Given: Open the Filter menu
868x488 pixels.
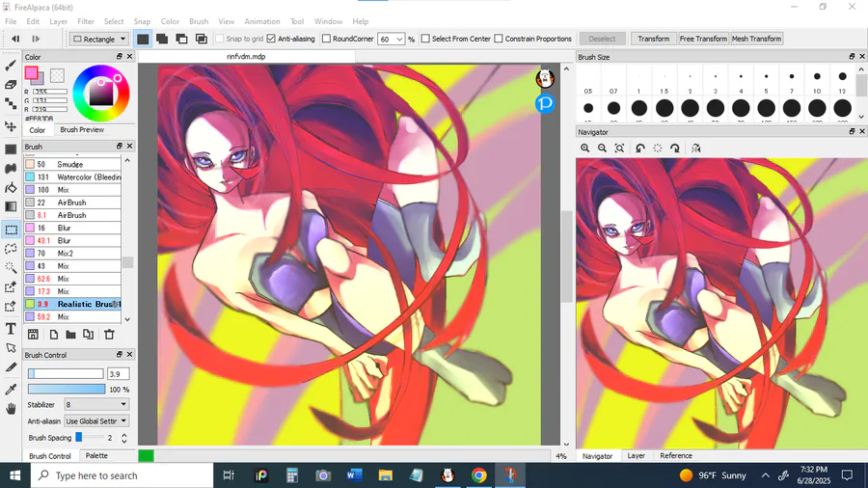Looking at the screenshot, I should [x=85, y=21].
